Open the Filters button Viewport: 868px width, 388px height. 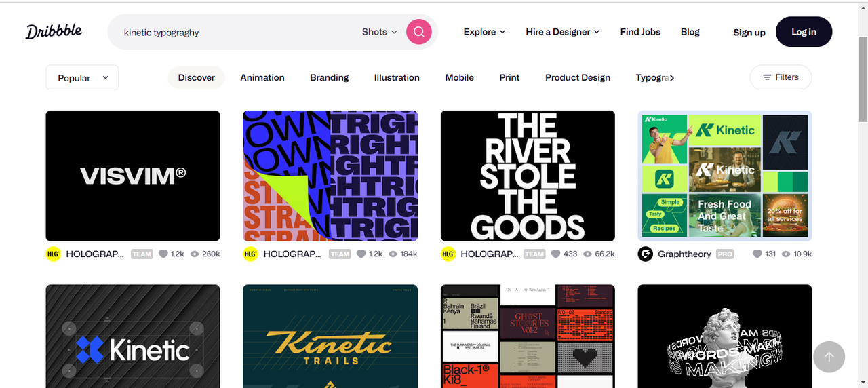(781, 77)
